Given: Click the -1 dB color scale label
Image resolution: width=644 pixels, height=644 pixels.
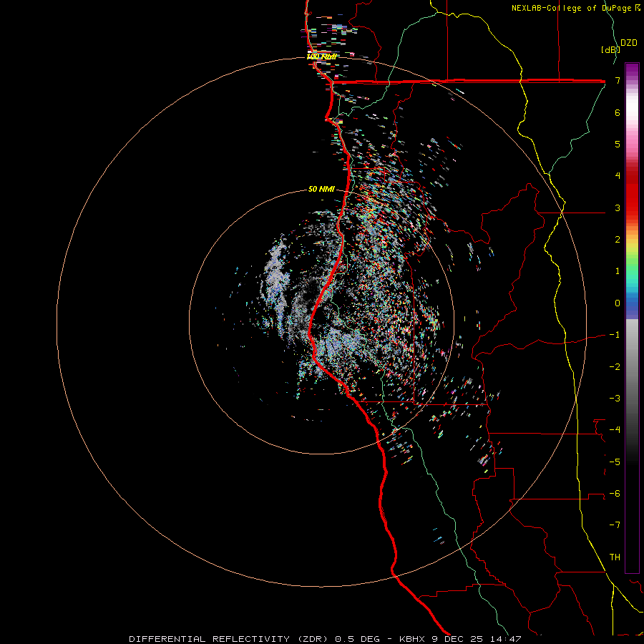Looking at the screenshot, I should coord(615,335).
